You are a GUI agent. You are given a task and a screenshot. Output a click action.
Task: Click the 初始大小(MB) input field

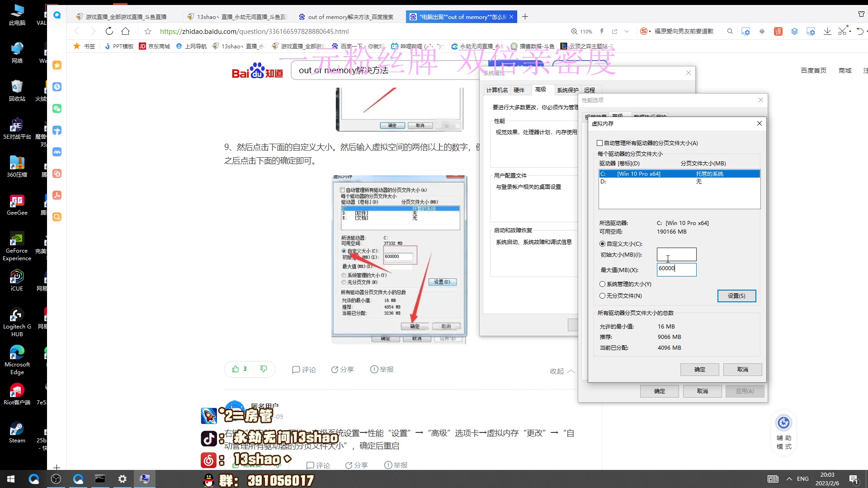(x=676, y=254)
